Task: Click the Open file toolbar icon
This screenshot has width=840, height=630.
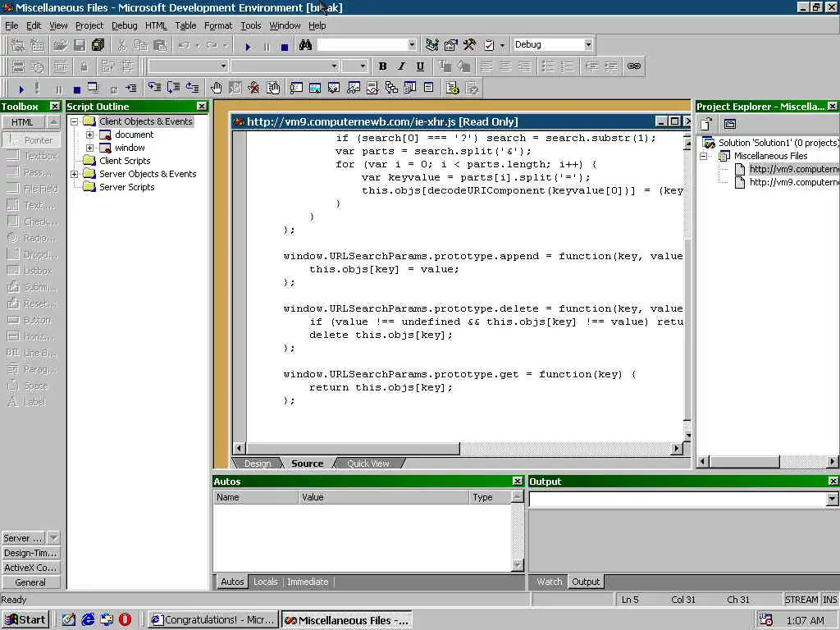Action: (x=61, y=45)
